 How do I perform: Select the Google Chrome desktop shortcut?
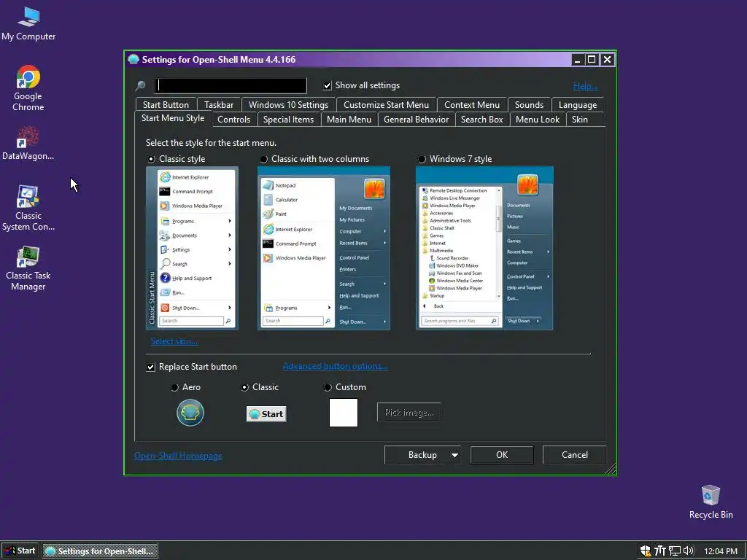[28, 88]
